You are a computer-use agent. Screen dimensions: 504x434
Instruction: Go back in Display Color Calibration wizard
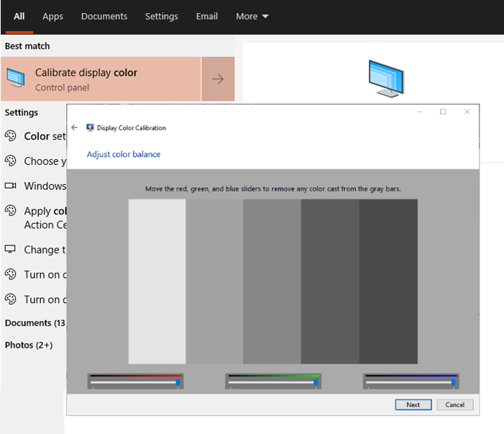pyautogui.click(x=75, y=127)
